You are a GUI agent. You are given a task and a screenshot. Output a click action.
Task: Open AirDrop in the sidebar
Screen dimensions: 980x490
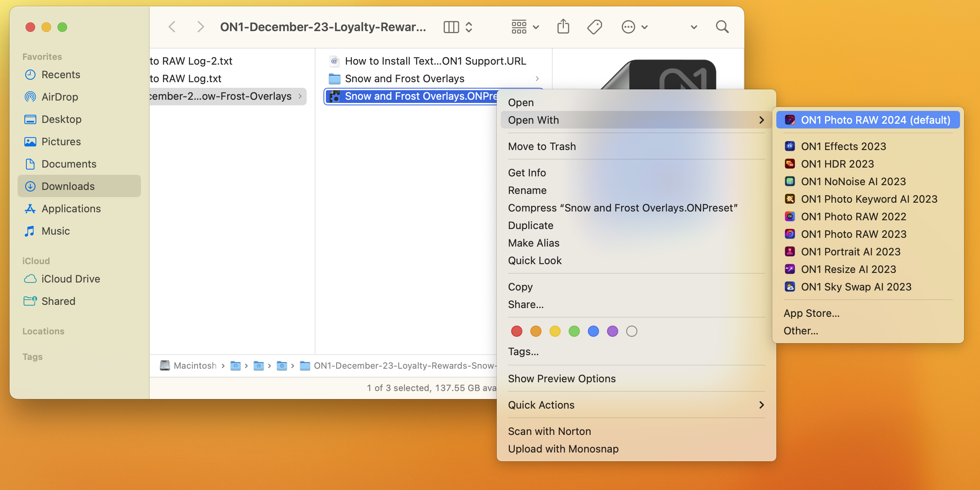79,97
